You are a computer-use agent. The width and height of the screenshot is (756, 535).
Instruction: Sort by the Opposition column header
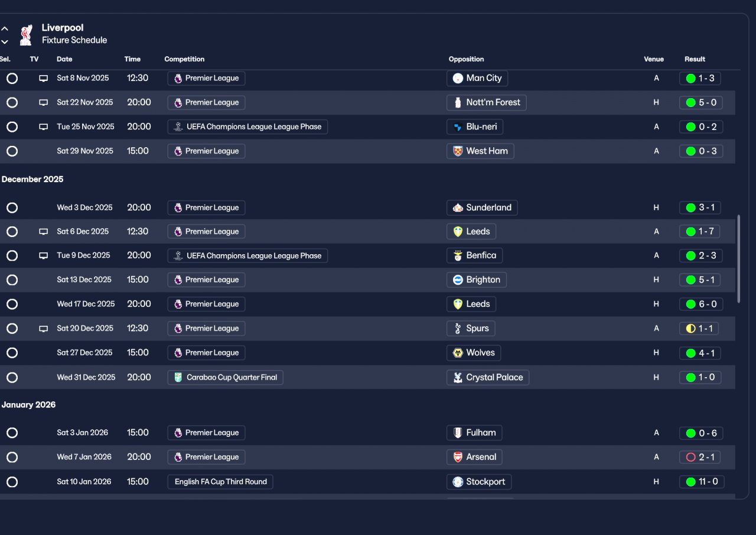(466, 59)
